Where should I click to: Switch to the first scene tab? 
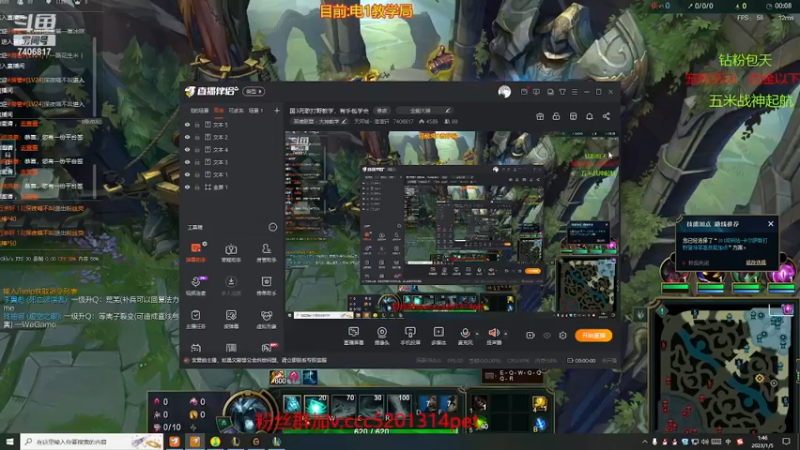pos(199,110)
